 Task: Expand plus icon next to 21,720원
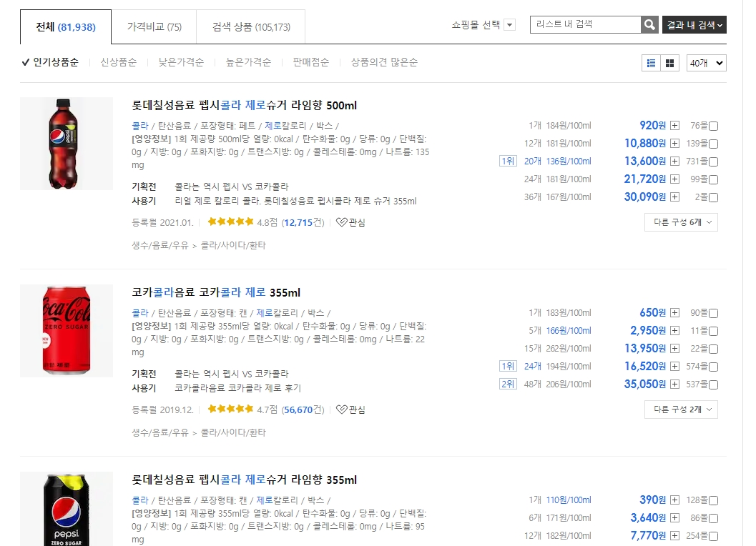pyautogui.click(x=674, y=179)
